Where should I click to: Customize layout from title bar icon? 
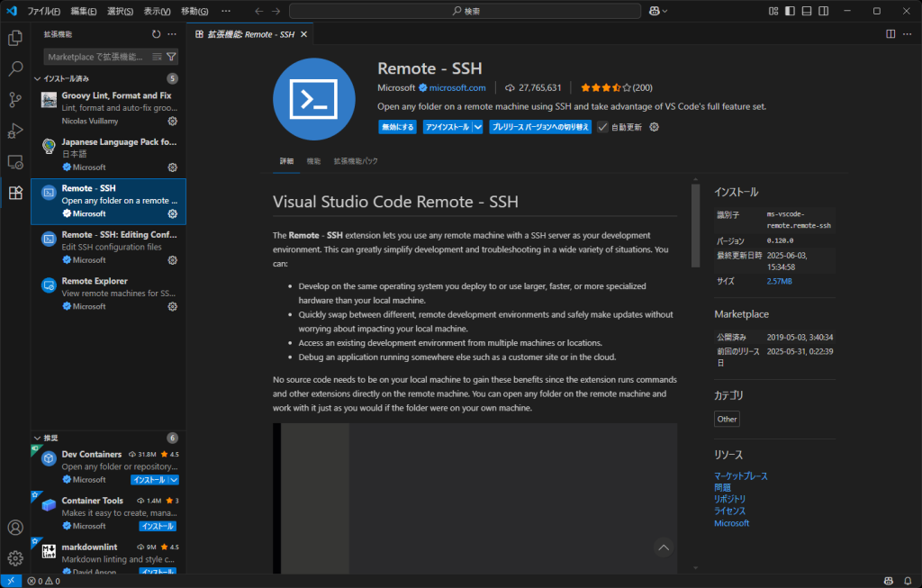click(x=773, y=11)
